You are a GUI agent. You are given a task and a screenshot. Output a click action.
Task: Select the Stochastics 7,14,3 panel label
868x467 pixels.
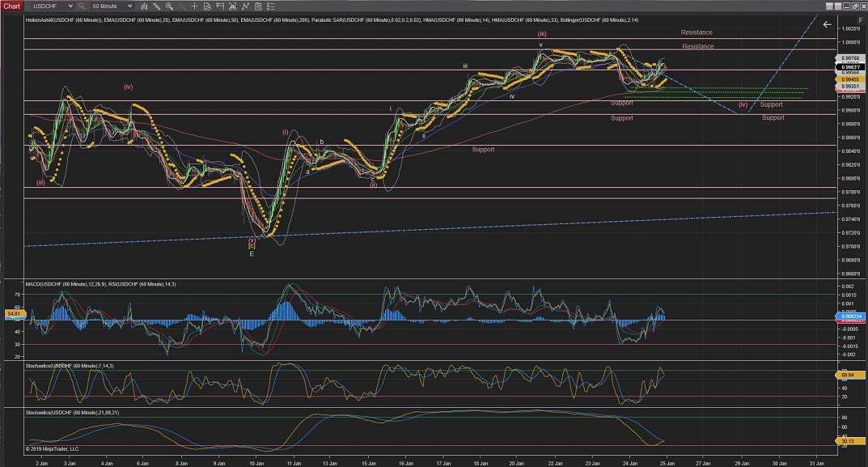(x=70, y=366)
